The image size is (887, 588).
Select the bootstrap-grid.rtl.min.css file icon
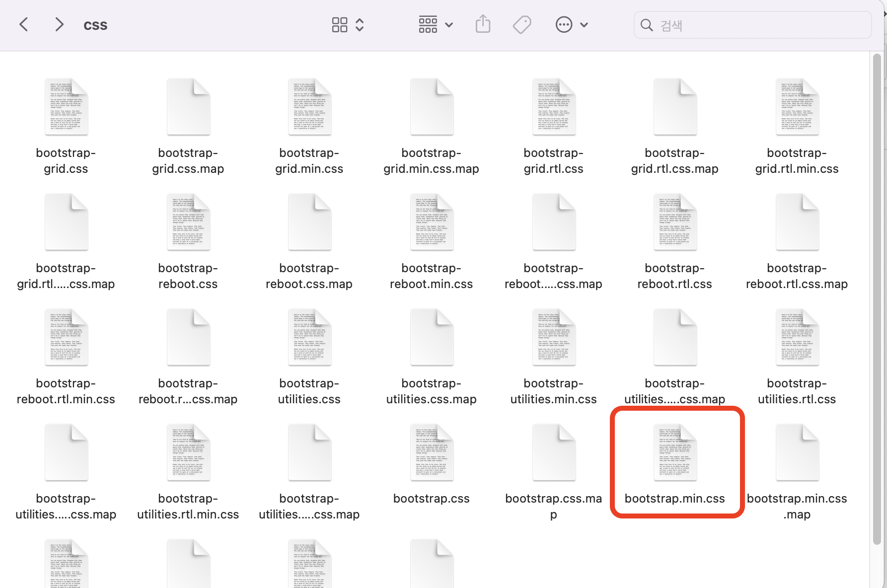[x=797, y=107]
